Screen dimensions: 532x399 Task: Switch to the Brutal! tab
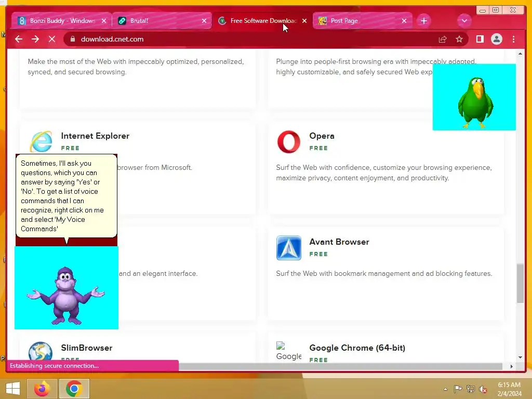point(163,21)
